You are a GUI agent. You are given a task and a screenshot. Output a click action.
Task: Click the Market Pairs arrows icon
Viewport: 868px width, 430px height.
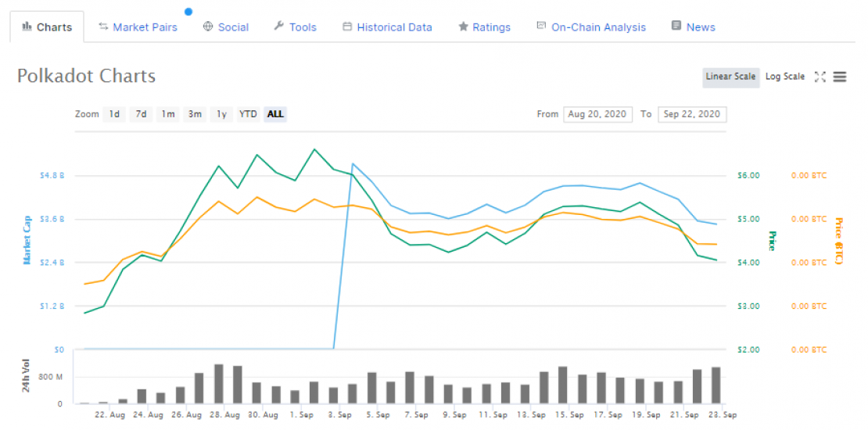click(103, 27)
